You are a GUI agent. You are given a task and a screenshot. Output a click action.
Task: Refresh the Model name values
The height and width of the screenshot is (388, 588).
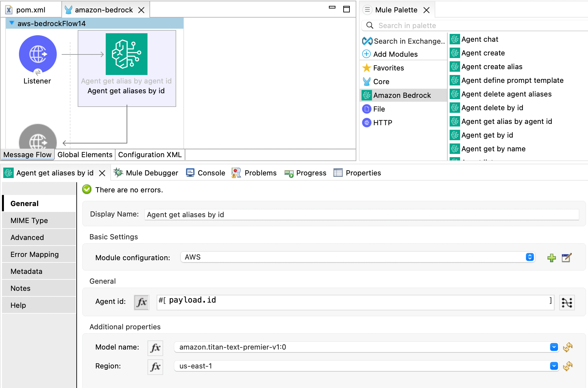[x=568, y=347]
